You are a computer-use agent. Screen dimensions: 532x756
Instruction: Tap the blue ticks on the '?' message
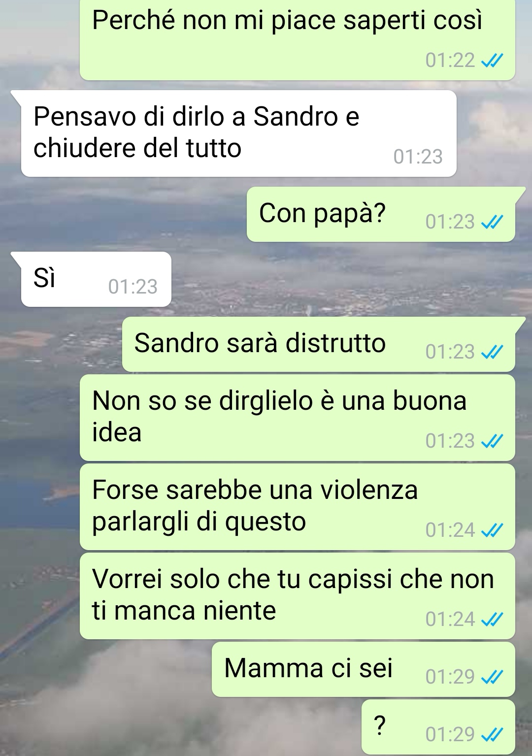tap(492, 735)
